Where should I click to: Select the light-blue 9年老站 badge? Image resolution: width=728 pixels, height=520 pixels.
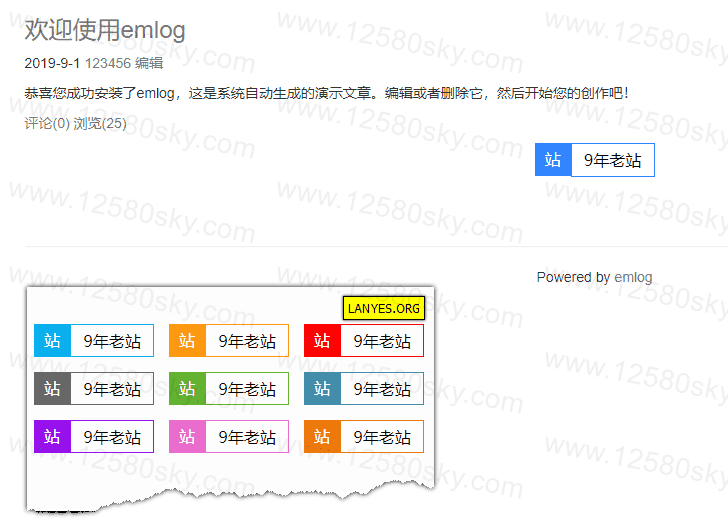(x=94, y=341)
